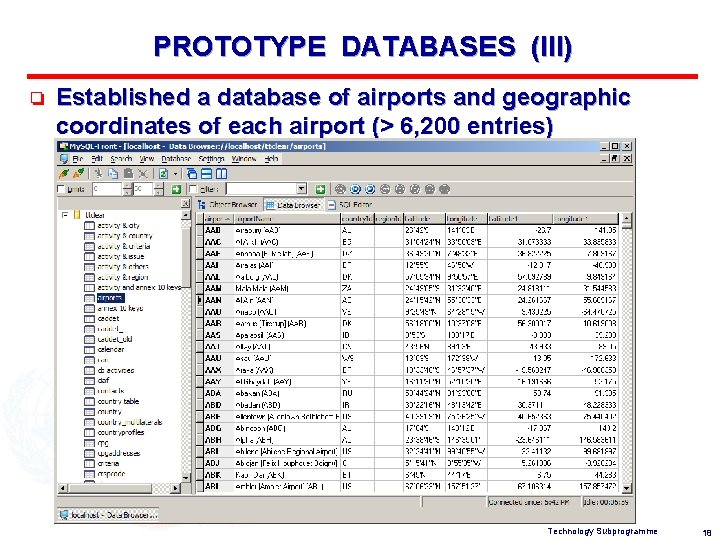
Task: Select the 'caddet_old' table
Action: (115, 339)
